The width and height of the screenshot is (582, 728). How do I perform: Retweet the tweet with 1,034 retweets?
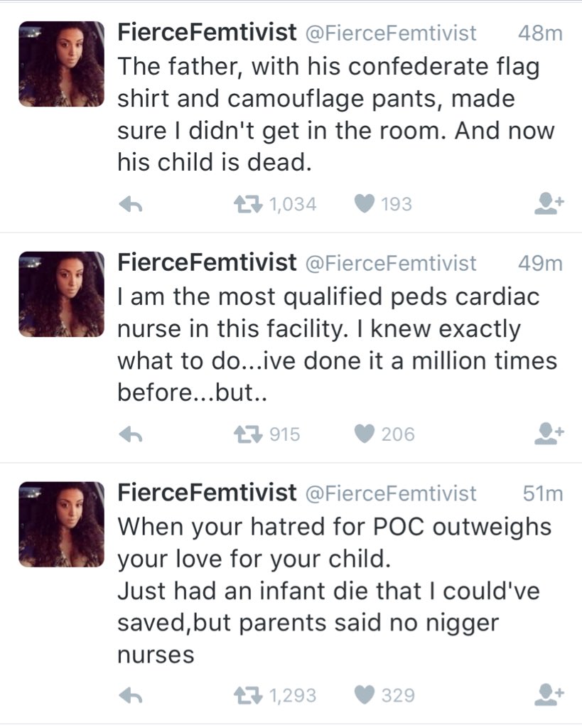pyautogui.click(x=248, y=204)
